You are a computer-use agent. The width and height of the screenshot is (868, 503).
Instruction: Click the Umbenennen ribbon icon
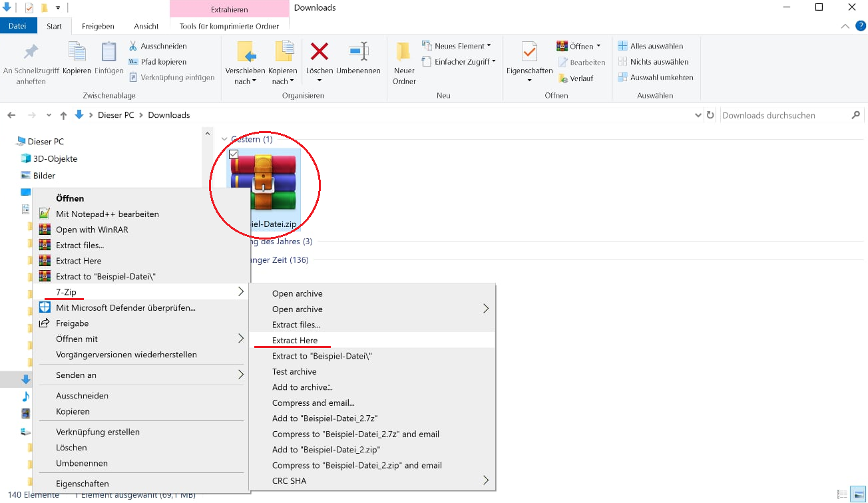point(358,52)
